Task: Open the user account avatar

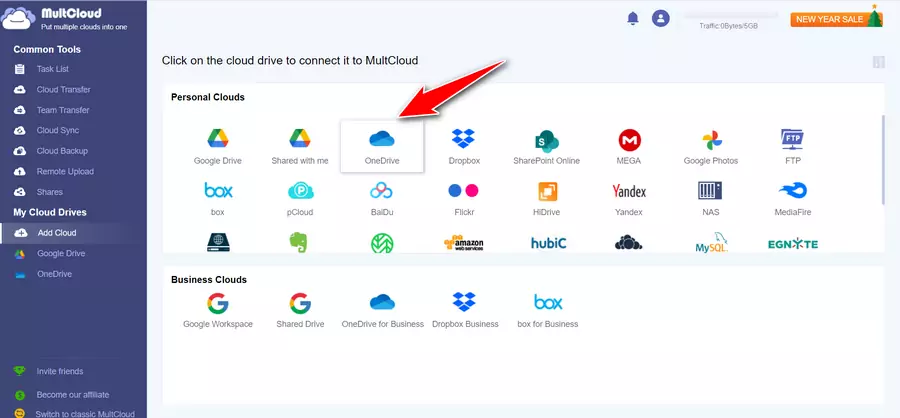Action: [661, 18]
